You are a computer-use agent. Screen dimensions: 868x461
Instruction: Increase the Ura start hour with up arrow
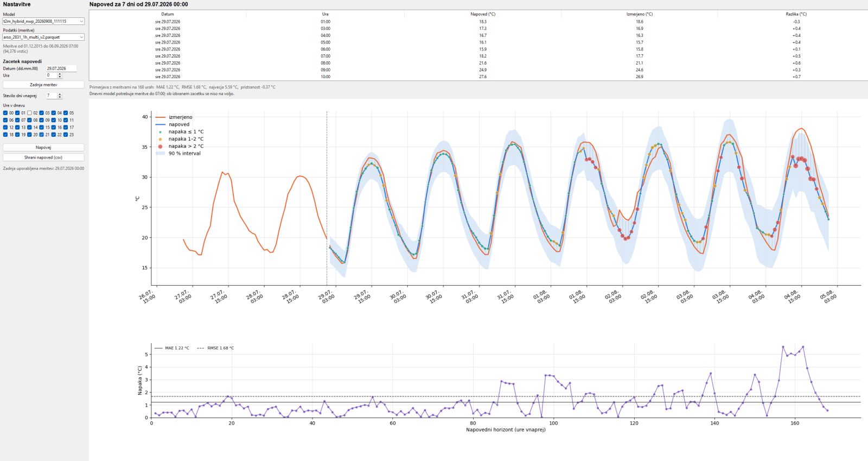(x=60, y=74)
